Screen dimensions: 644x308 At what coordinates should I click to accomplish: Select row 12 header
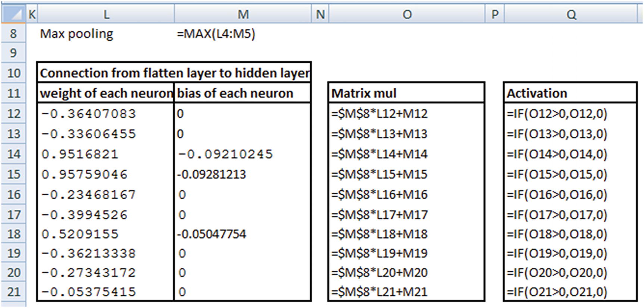click(x=13, y=113)
